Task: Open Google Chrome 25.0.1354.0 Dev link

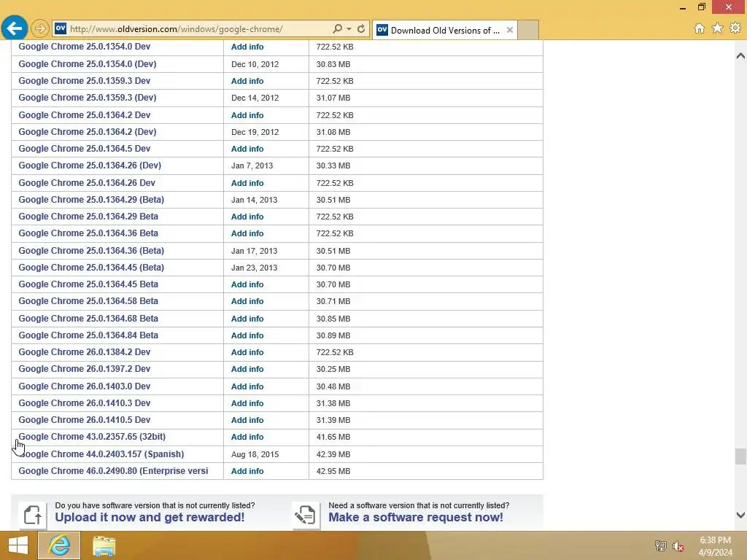Action: (85, 47)
